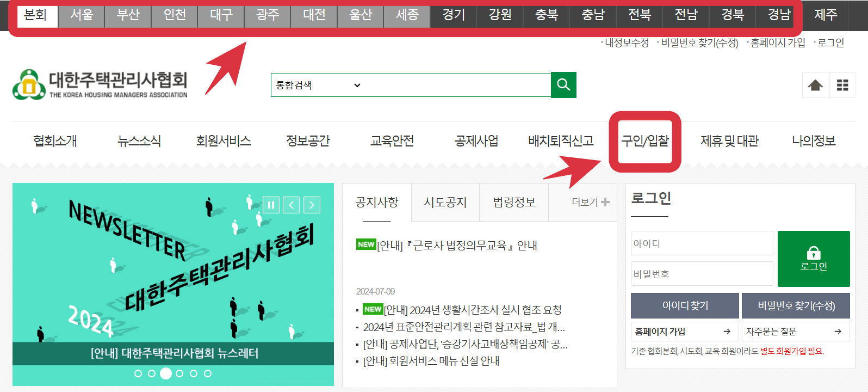Click the green 로그인 lock button
This screenshot has height=392, width=868.
pyautogui.click(x=814, y=259)
